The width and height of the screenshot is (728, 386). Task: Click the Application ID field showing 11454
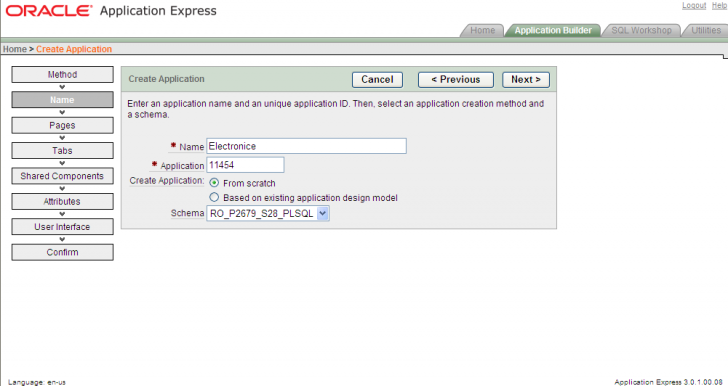click(x=245, y=165)
